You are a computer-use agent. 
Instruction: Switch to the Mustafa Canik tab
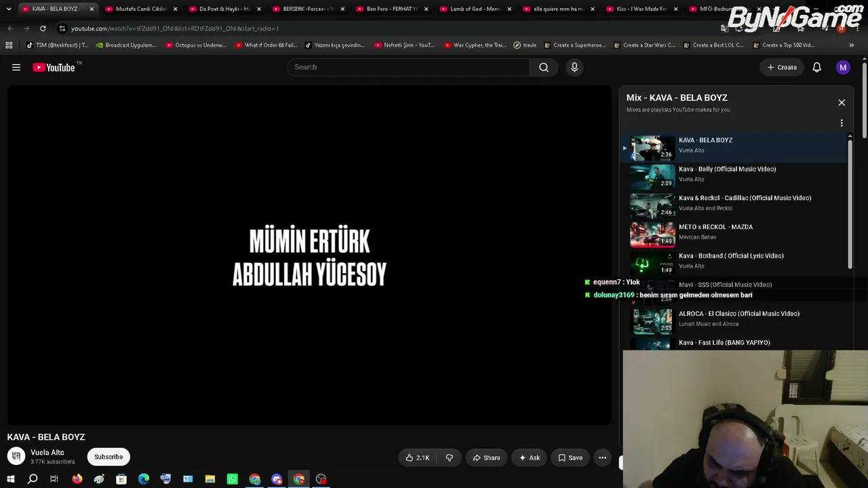click(141, 9)
